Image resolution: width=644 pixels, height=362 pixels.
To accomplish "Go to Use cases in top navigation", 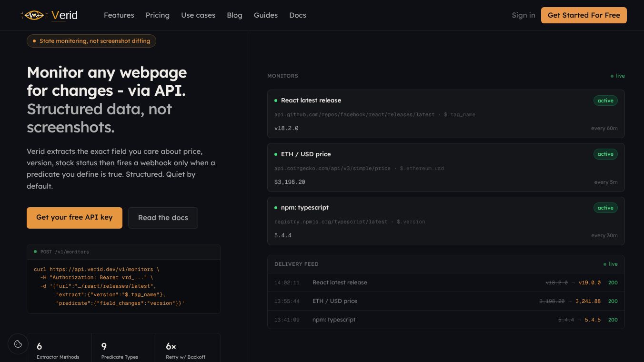I will (x=198, y=15).
